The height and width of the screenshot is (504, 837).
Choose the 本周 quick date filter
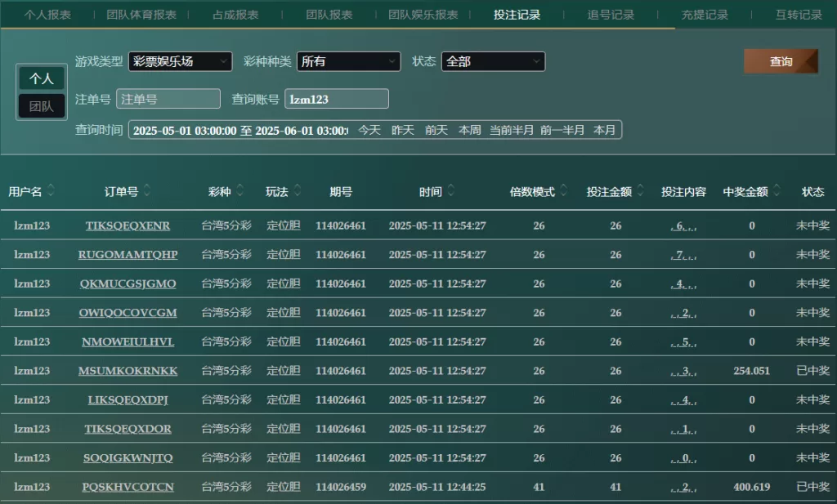click(x=470, y=130)
